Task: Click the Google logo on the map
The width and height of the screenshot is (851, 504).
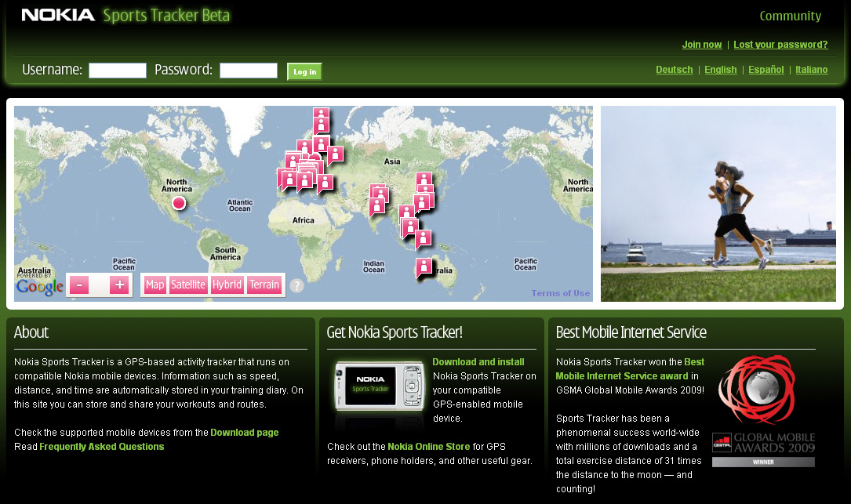Action: tap(40, 286)
